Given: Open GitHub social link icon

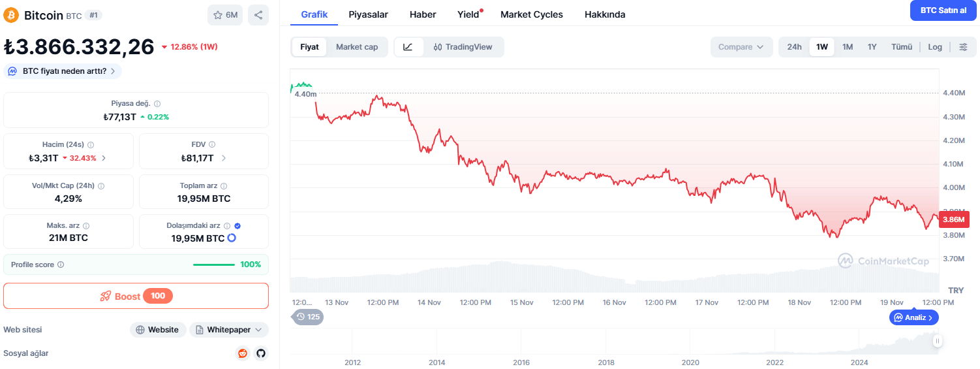Looking at the screenshot, I should [261, 353].
